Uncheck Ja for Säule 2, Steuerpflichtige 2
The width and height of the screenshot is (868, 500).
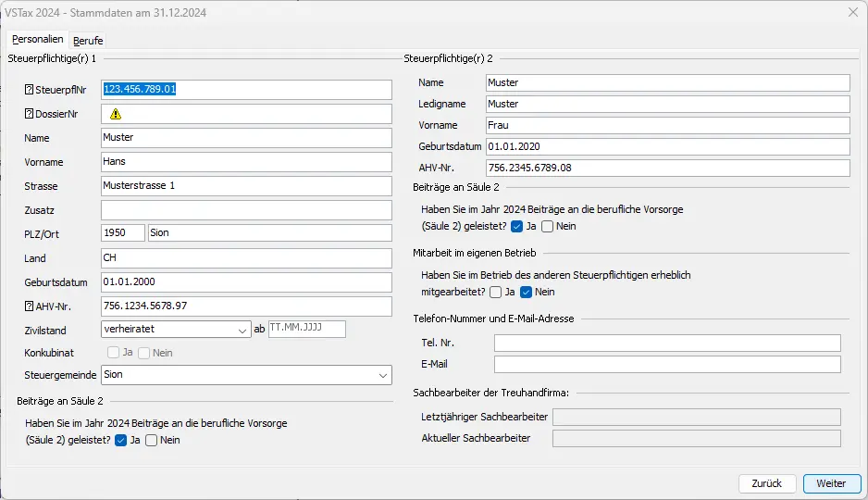click(x=517, y=226)
